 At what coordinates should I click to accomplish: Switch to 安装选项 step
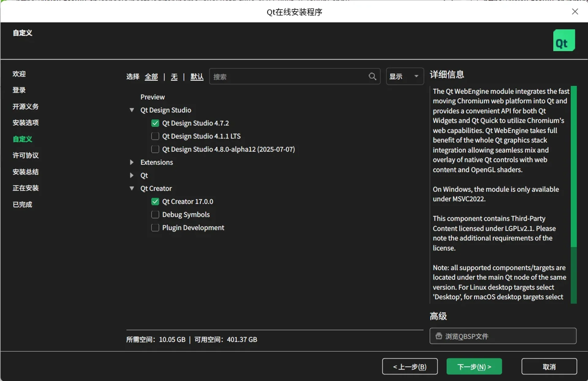(x=25, y=123)
